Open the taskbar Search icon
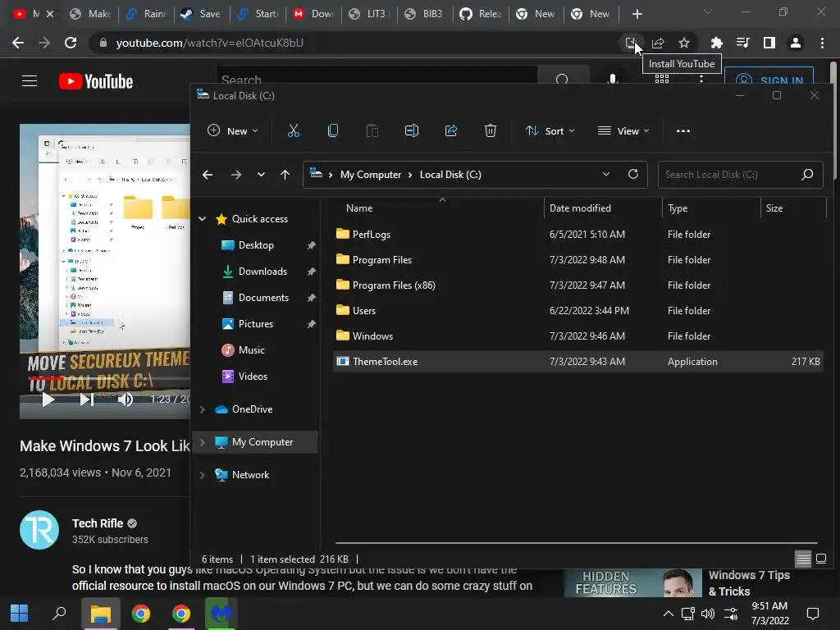The image size is (840, 630). click(x=59, y=614)
